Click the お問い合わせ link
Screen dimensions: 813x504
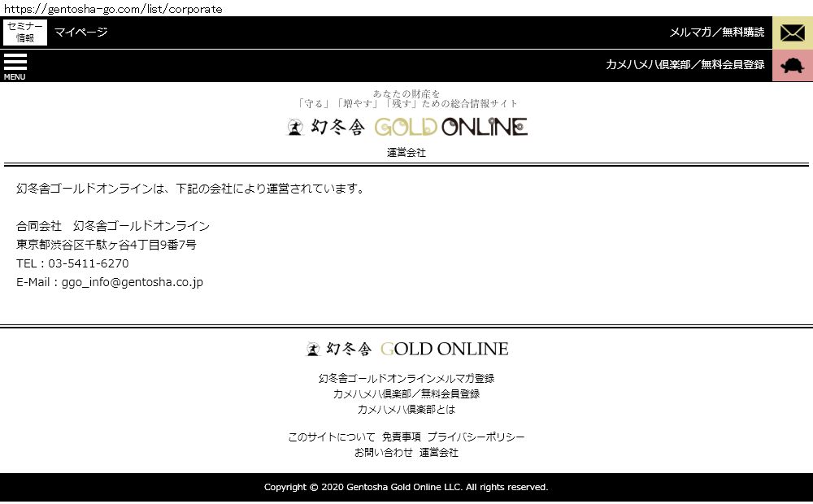tap(383, 452)
